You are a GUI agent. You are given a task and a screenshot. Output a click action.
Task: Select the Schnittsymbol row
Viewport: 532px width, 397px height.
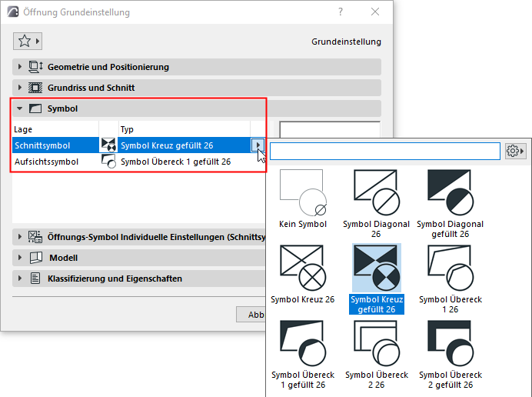pyautogui.click(x=139, y=145)
